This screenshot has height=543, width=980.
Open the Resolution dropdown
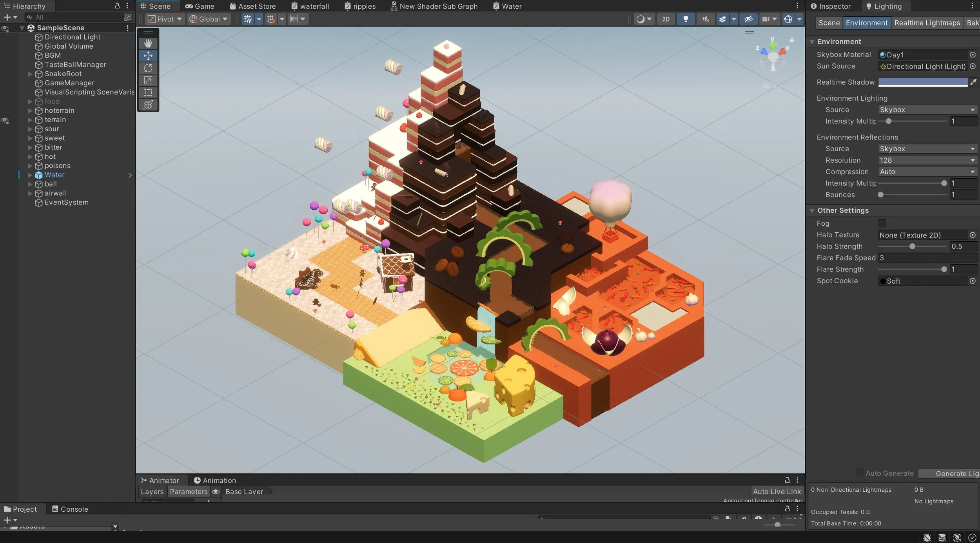pyautogui.click(x=927, y=160)
